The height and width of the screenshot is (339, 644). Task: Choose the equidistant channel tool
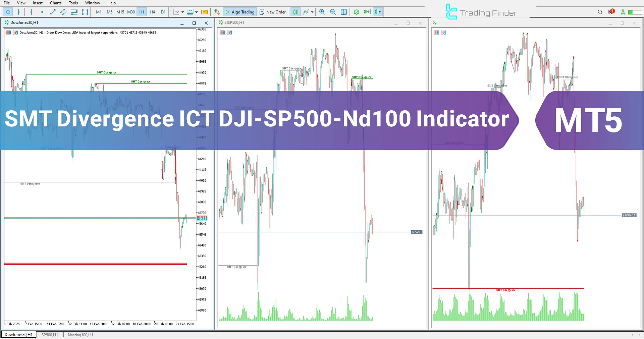tap(63, 12)
